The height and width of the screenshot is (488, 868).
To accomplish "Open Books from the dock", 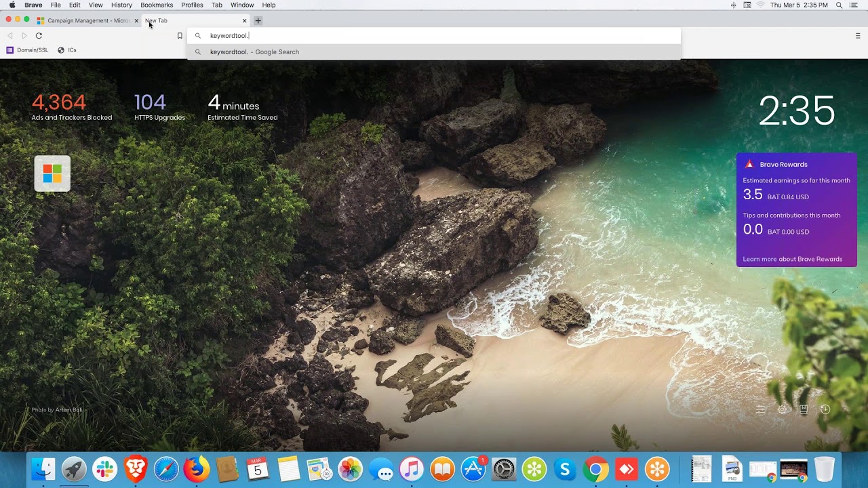I will coord(442,469).
